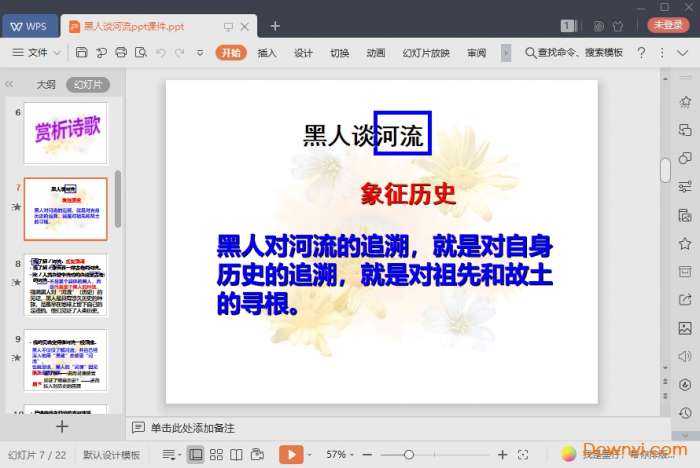Image resolution: width=700 pixels, height=468 pixels.
Task: Show more ribbon tabs with the arrow
Action: [506, 53]
